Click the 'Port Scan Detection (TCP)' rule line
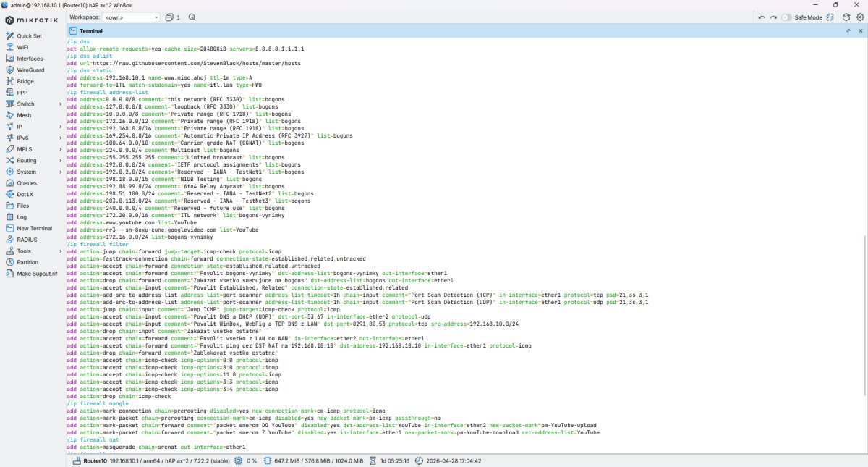The image size is (868, 467). tap(357, 294)
